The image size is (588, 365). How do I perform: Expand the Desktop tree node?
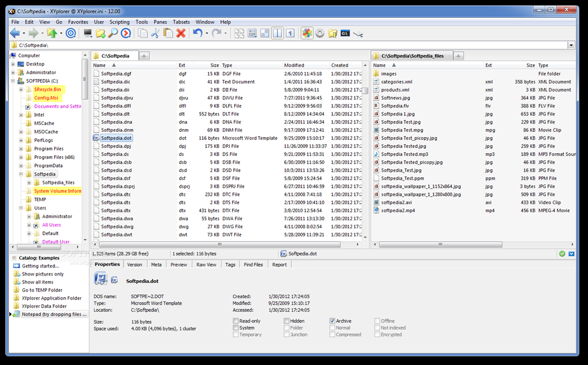(13, 64)
